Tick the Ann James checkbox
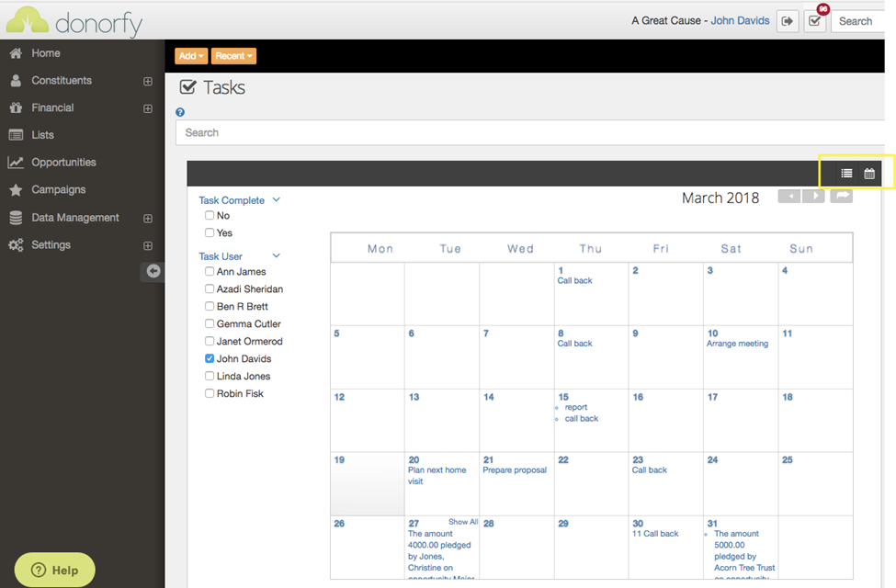The height and width of the screenshot is (588, 896). tap(210, 272)
